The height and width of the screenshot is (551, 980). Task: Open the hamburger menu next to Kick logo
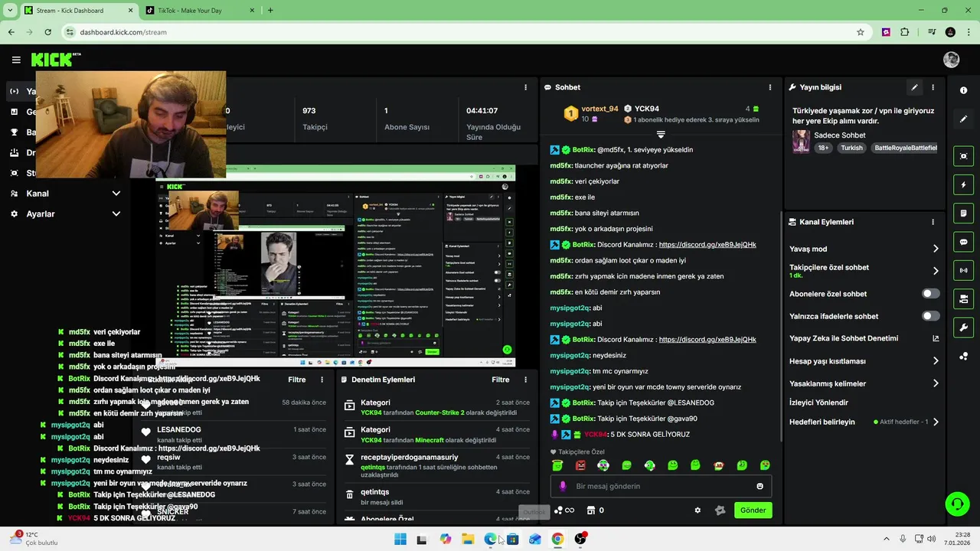coord(16,60)
